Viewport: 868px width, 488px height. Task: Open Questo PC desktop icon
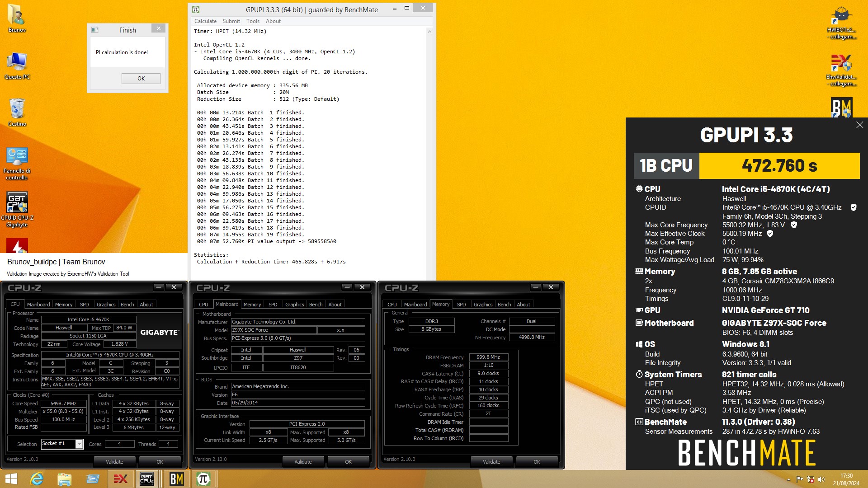point(17,66)
